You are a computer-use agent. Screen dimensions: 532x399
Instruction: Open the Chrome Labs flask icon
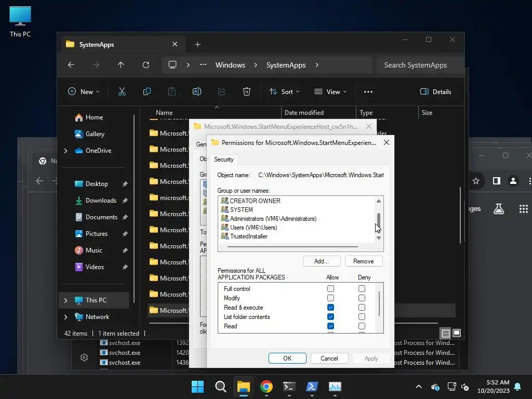499,209
